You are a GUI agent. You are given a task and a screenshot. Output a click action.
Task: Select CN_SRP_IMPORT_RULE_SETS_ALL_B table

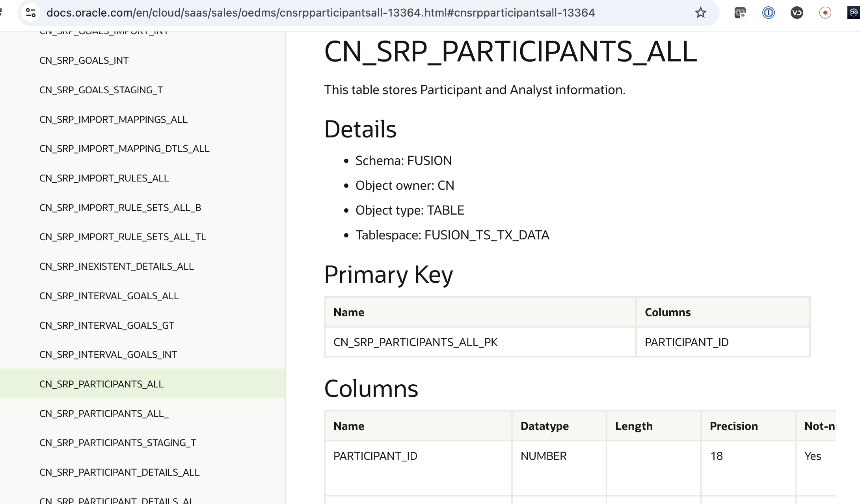[x=121, y=208]
